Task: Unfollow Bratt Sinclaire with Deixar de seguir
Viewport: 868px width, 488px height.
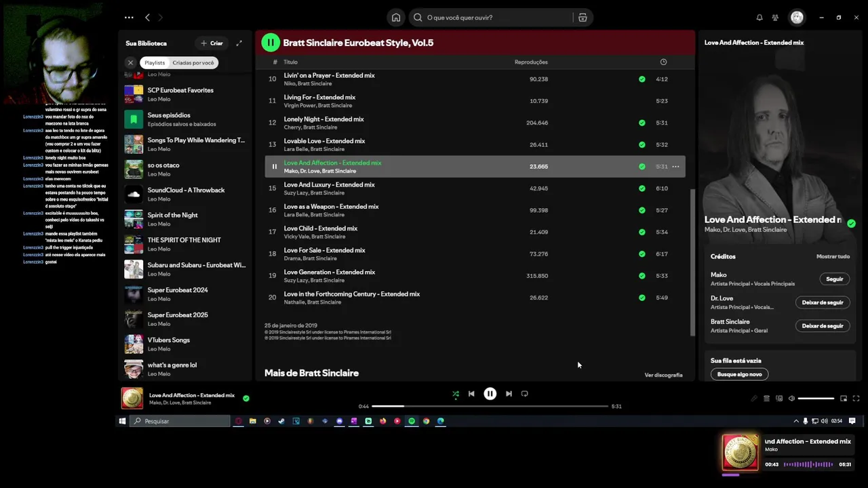Action: click(x=823, y=326)
